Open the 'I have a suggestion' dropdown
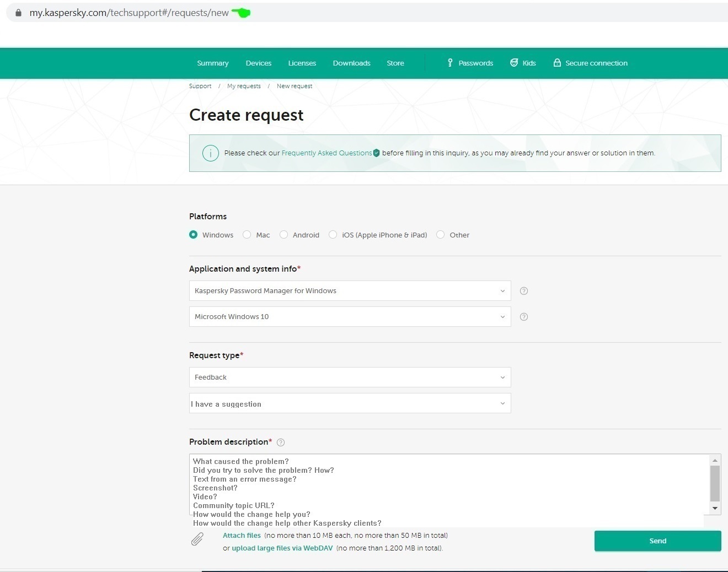This screenshot has width=728, height=572. (350, 403)
